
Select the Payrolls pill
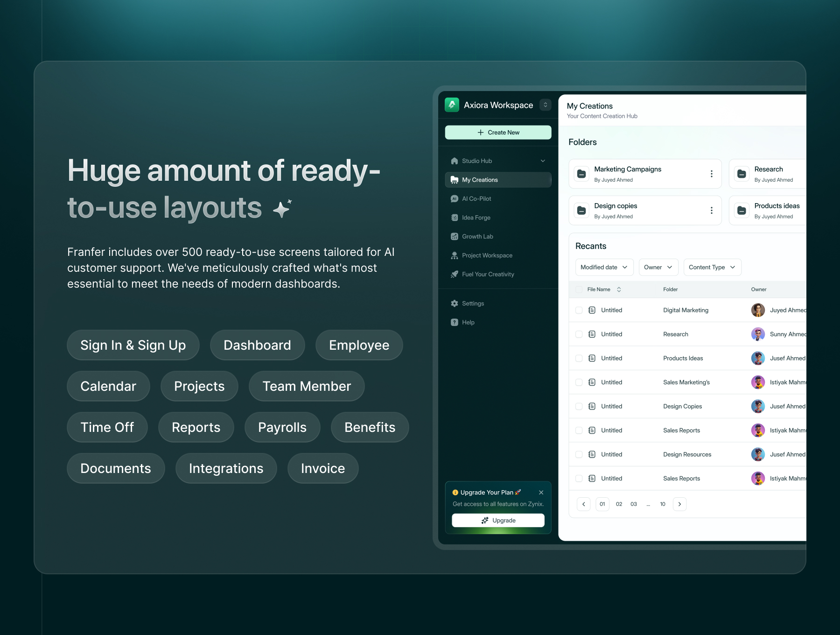coord(282,428)
